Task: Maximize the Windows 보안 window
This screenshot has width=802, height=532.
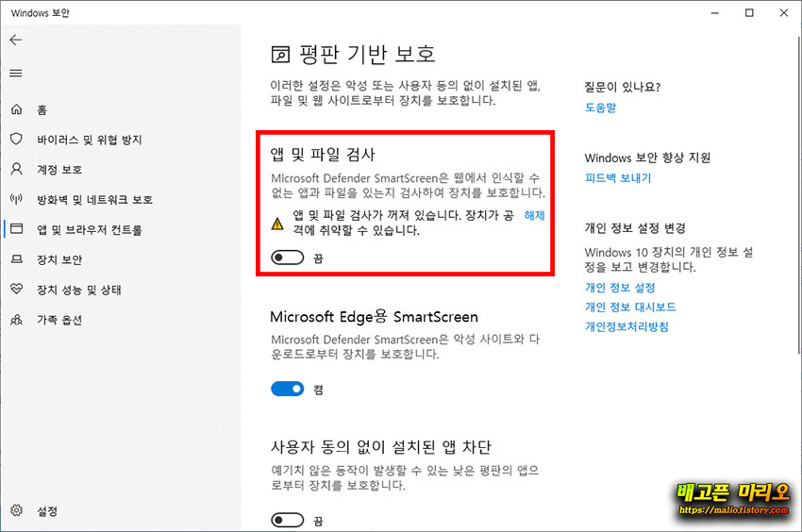Action: [x=749, y=13]
